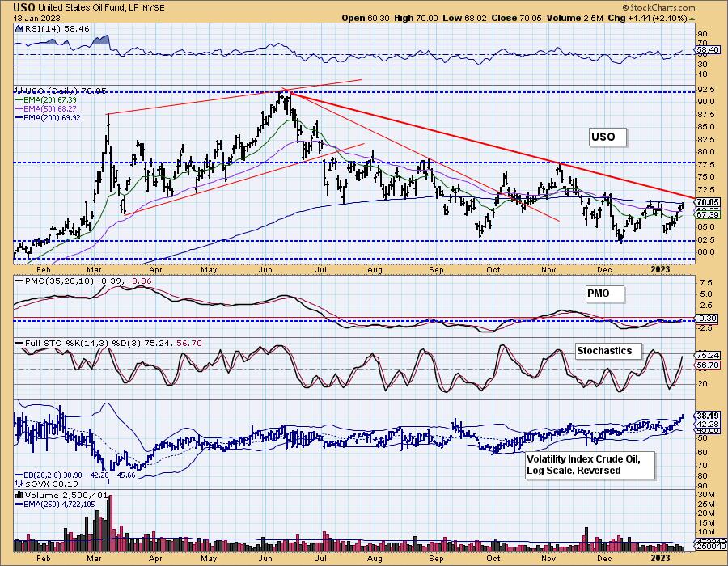This screenshot has height=566, width=728.
Task: Click the 56.70 stochastic %D tag on the right axis
Action: coord(708,365)
